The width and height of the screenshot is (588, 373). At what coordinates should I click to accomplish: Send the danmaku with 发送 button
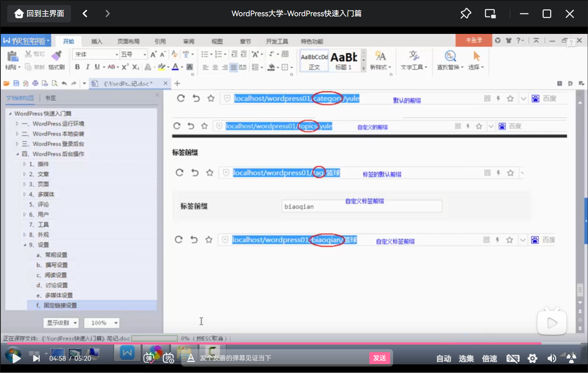click(380, 358)
